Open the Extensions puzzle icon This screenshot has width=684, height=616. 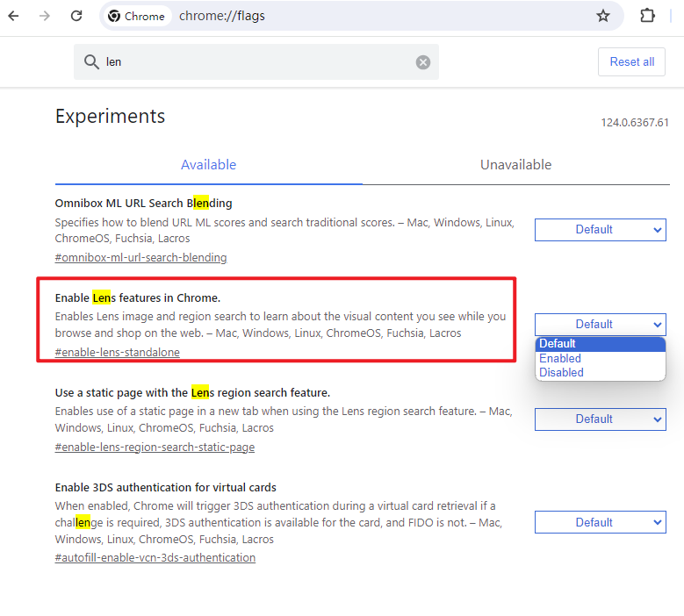(648, 16)
